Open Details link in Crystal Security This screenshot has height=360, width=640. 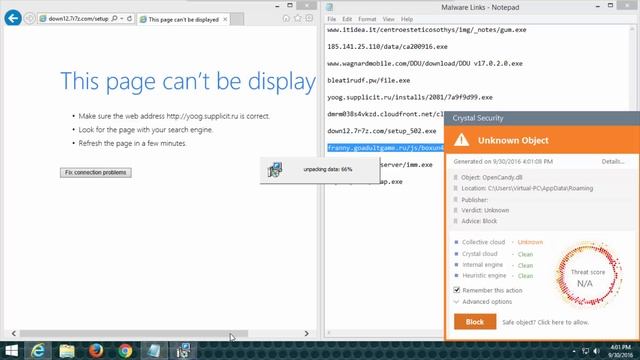click(x=613, y=162)
